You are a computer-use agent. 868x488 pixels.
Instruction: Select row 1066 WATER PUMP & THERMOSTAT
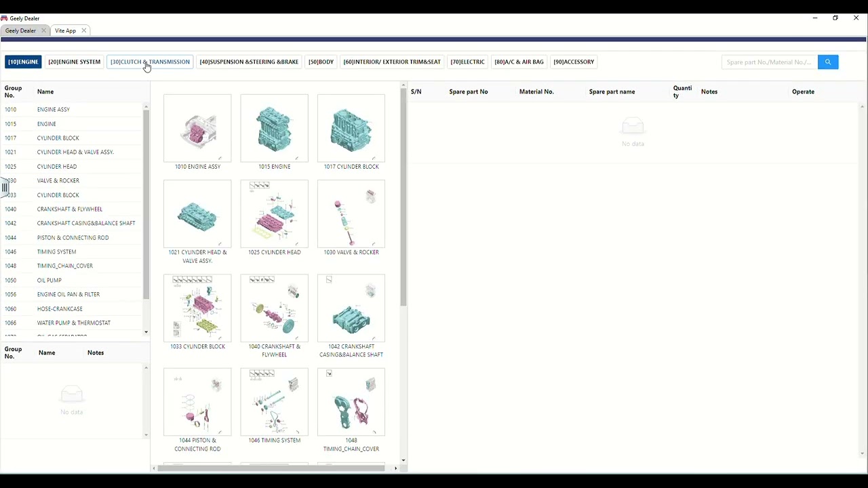point(71,323)
